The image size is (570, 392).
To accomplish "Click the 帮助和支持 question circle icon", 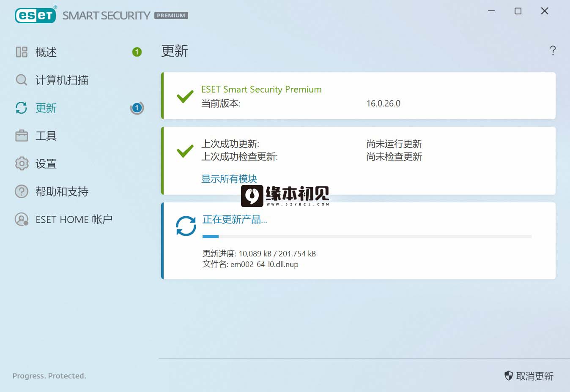I will pyautogui.click(x=22, y=191).
